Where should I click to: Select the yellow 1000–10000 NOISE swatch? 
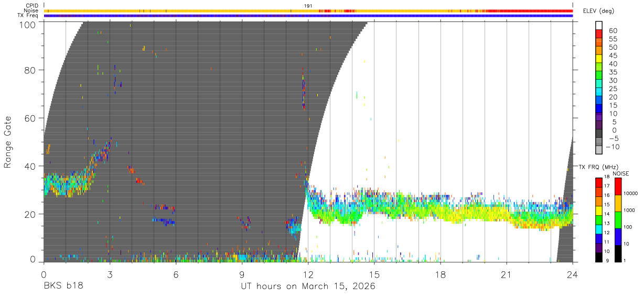[618, 203]
